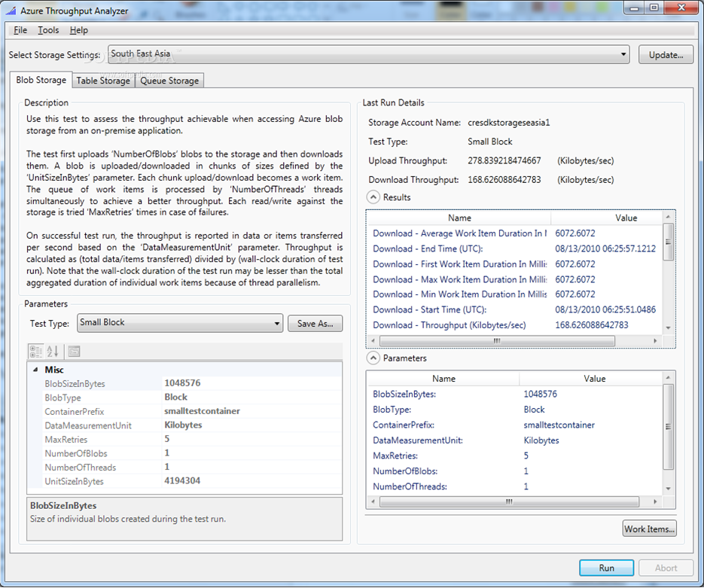Select 'Download - First Work Item Duration' result row
This screenshot has height=588, width=704.
(515, 264)
